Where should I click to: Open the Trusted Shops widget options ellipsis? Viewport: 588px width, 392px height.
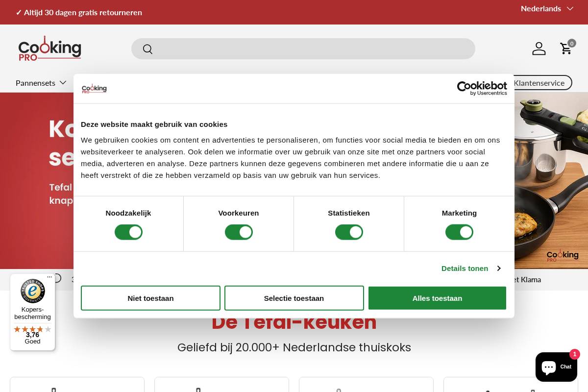[x=49, y=277]
